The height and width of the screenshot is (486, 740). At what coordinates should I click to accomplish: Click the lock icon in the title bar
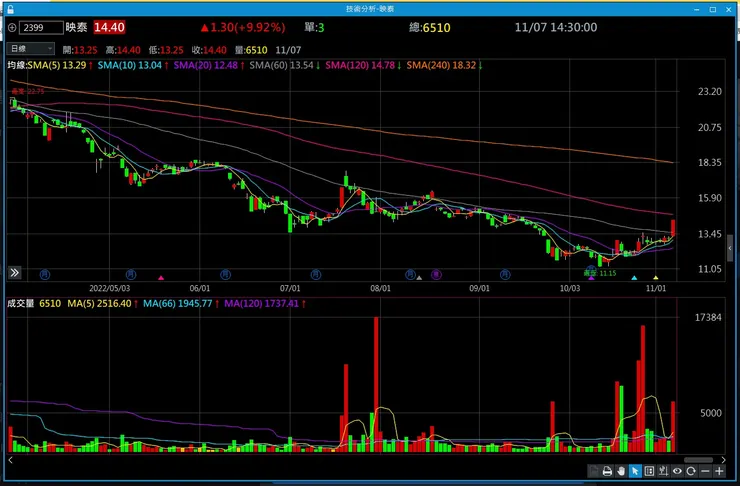pos(10,9)
